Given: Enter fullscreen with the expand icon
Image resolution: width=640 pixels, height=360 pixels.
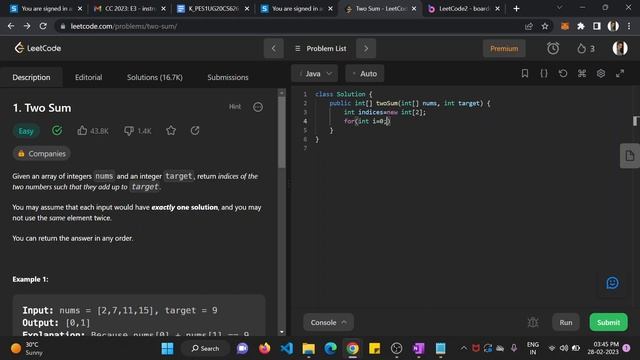Looking at the screenshot, I should (620, 73).
